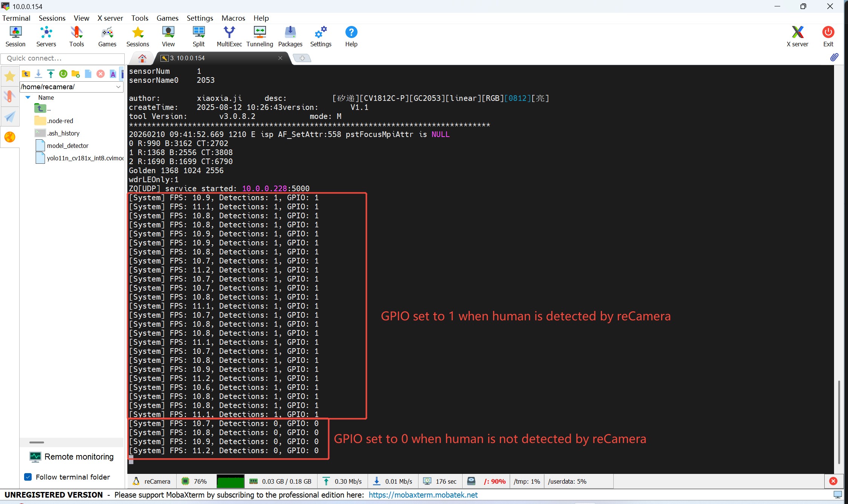Click the red delete file icon
The height and width of the screenshot is (504, 848).
[101, 74]
